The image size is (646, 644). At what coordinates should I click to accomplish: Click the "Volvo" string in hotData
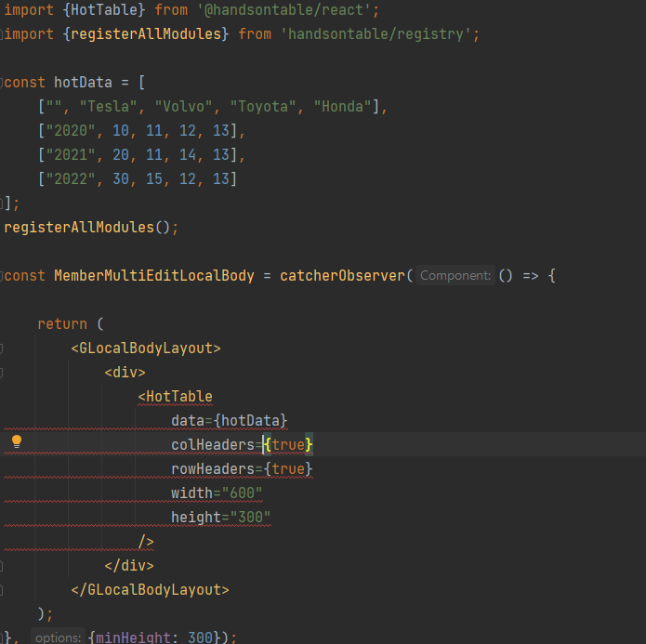(x=183, y=107)
